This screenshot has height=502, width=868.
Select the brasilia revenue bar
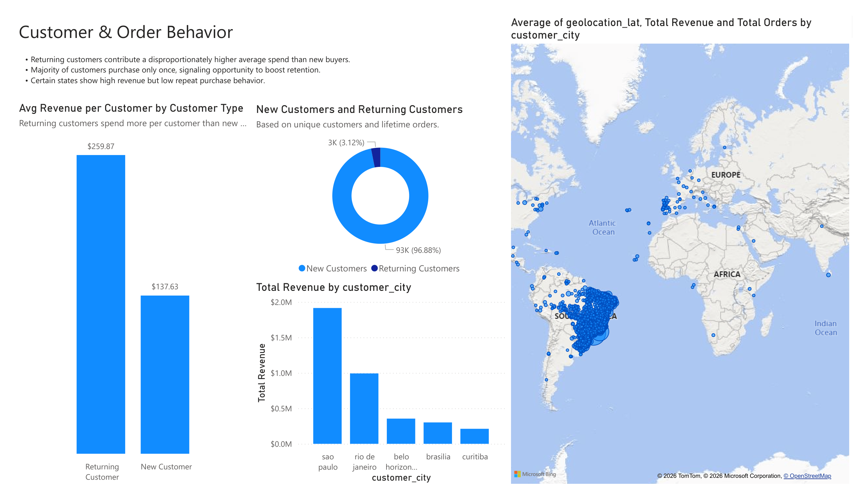438,433
